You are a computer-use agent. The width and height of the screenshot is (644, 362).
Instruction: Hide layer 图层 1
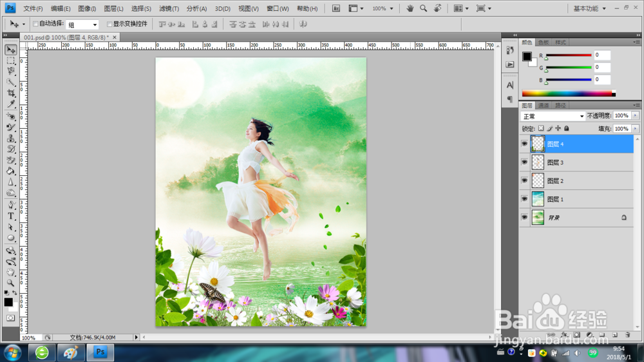click(x=524, y=199)
